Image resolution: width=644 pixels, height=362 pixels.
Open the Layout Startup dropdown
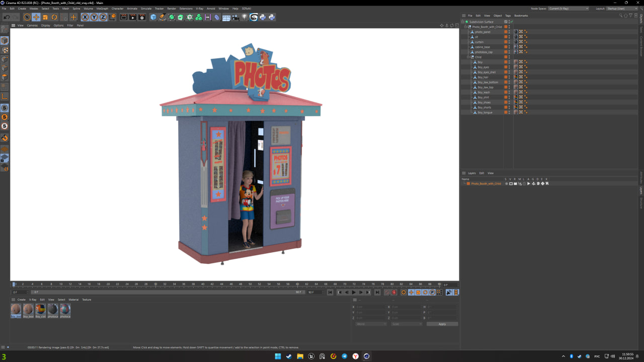point(622,9)
